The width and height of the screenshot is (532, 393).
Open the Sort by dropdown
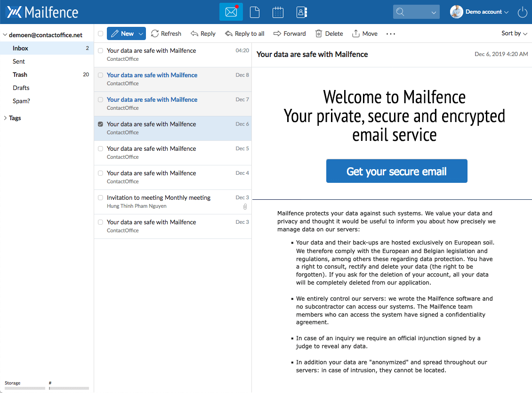point(514,33)
